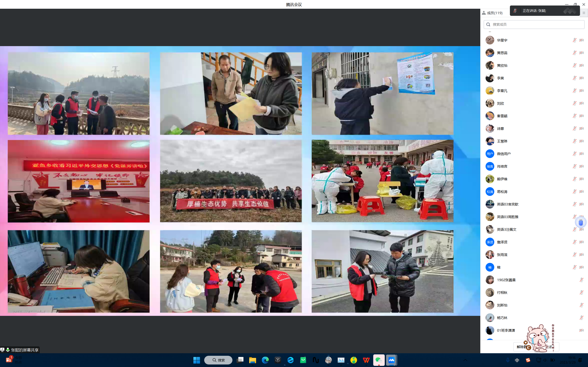Image resolution: width=588 pixels, height=367 pixels.
Task: Select member 微信用户 in the list
Action: point(503,154)
